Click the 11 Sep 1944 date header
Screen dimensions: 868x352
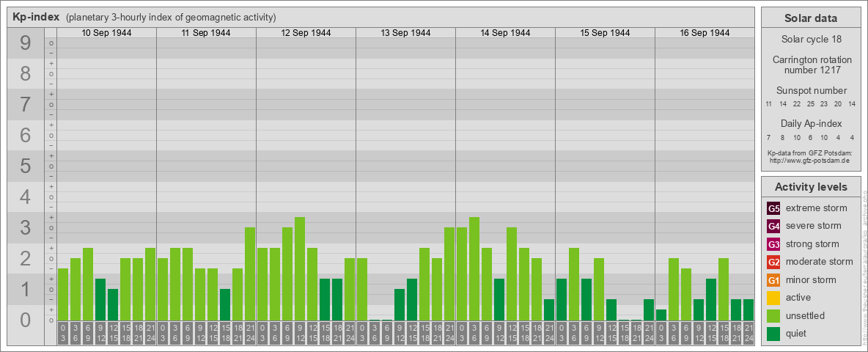[206, 33]
